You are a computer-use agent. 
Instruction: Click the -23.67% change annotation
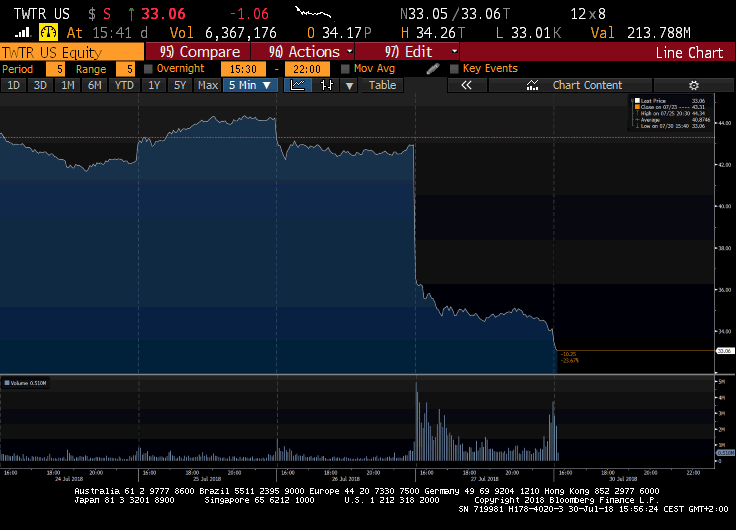(x=569, y=361)
